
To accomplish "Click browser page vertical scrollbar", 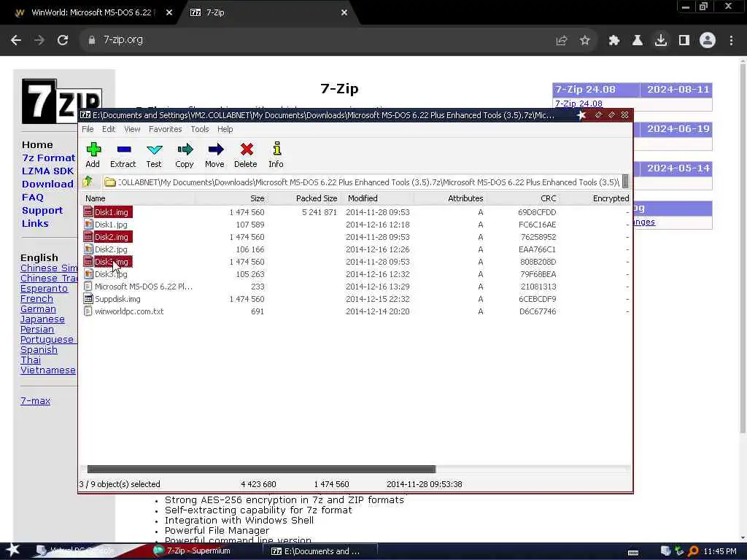I will pyautogui.click(x=743, y=248).
